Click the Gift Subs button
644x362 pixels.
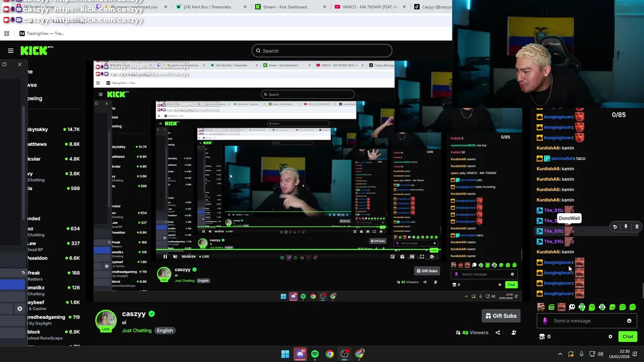501,316
